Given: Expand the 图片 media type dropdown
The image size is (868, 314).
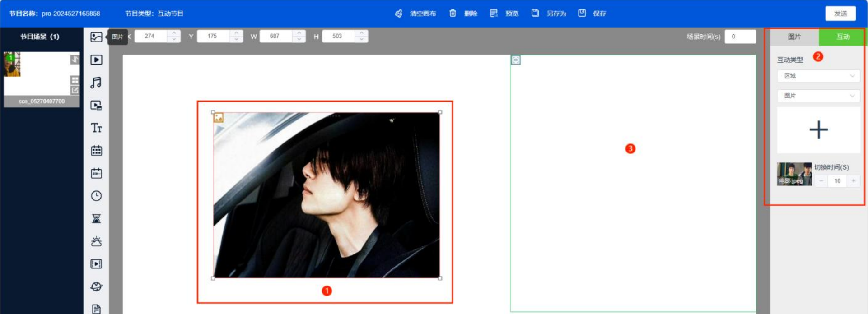Looking at the screenshot, I should (x=818, y=96).
